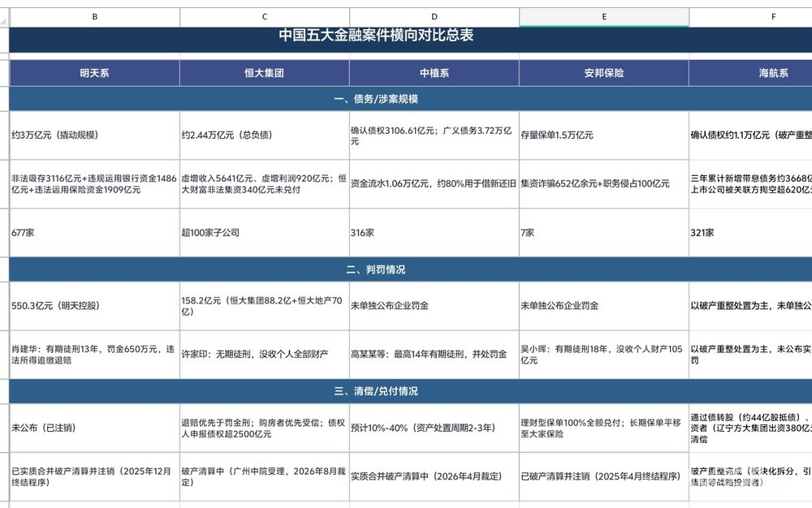
Task: Select cell 退赔优先于罚金刑
Action: pos(265,428)
